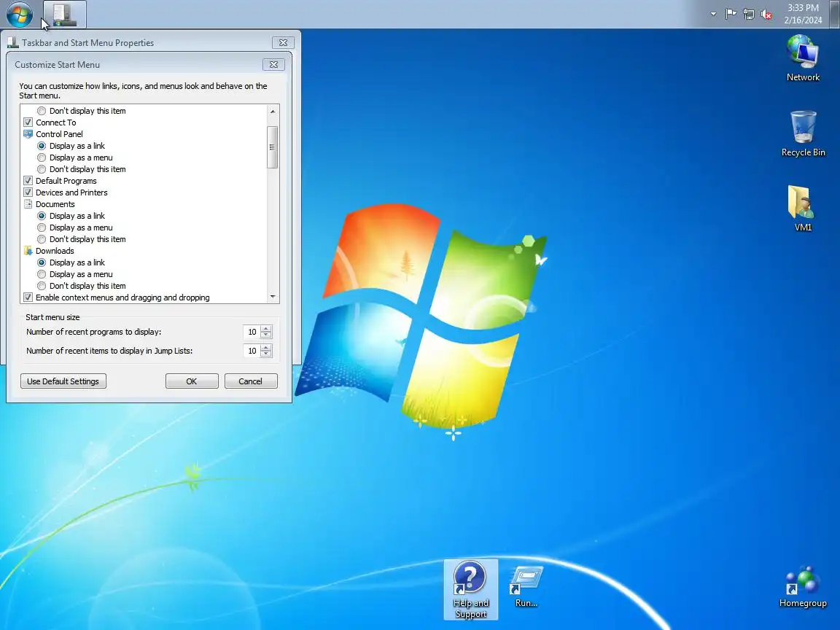The height and width of the screenshot is (630, 840).
Task: Select Documents Display as a link
Action: pyautogui.click(x=42, y=216)
